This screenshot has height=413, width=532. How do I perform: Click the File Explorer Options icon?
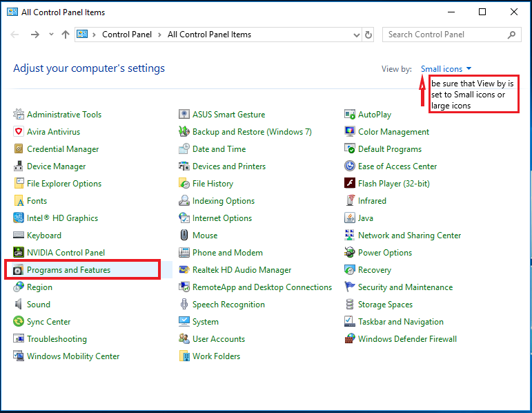pyautogui.click(x=19, y=184)
